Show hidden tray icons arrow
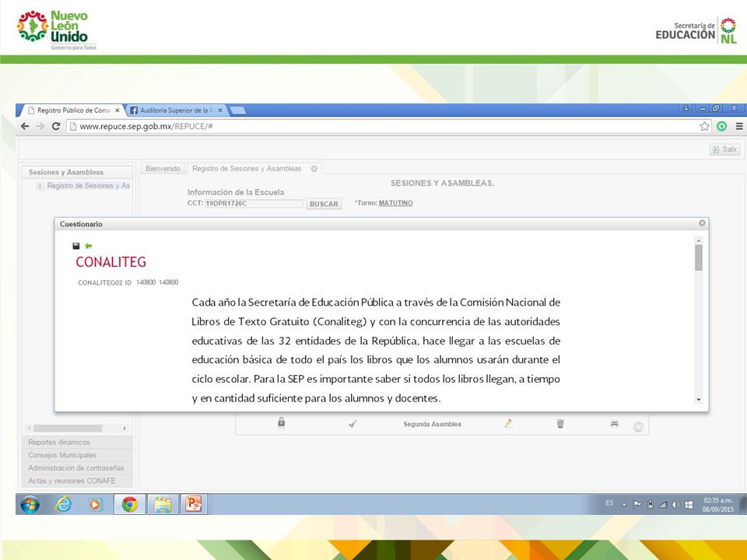Screen dimensions: 747x560 (x=624, y=506)
